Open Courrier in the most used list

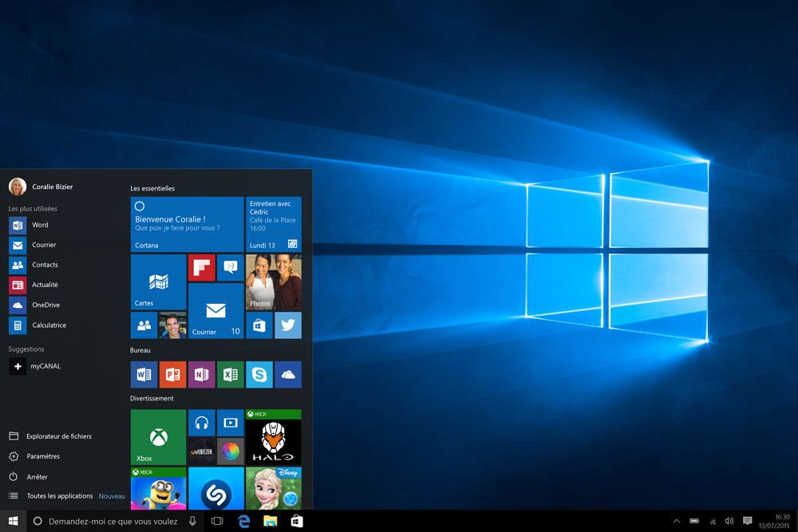pyautogui.click(x=33, y=245)
